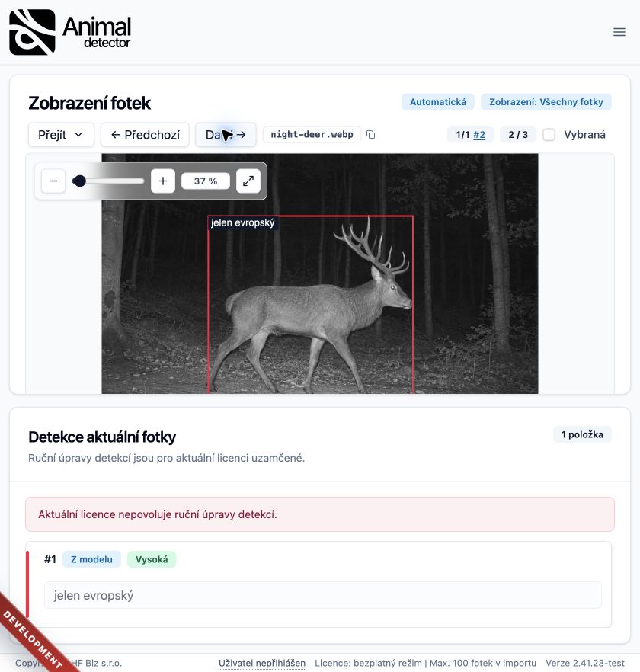This screenshot has height=672, width=640.
Task: Click the Zobrazení: Všechny fotky badge
Action: pyautogui.click(x=546, y=102)
